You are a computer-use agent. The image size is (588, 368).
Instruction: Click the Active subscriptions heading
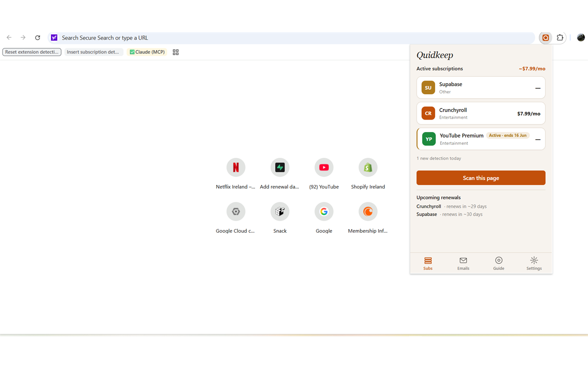(x=440, y=69)
